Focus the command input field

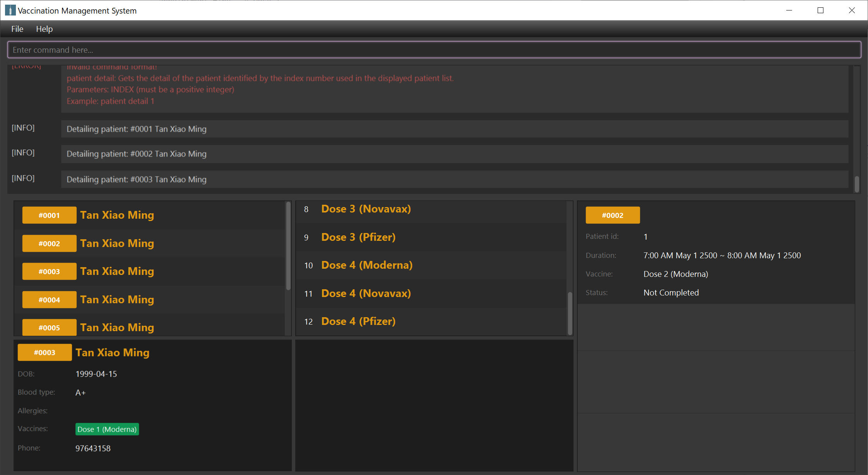[434, 50]
